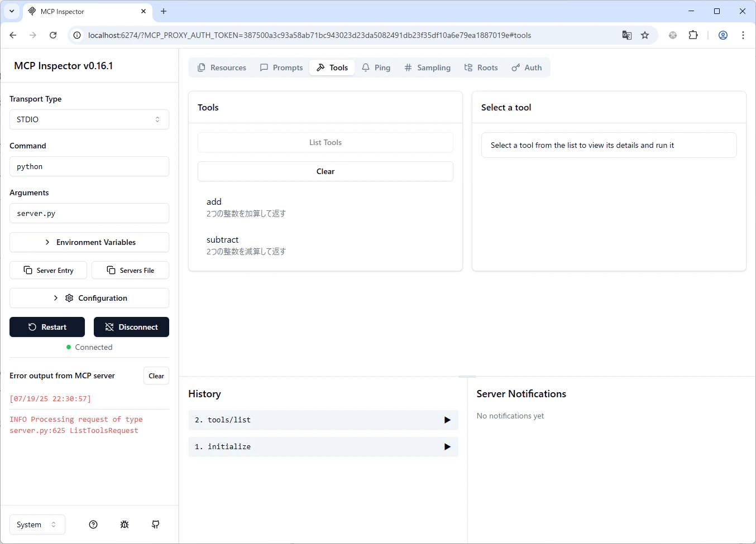Reload the page with the refresh icon
The height and width of the screenshot is (544, 756).
click(x=53, y=35)
